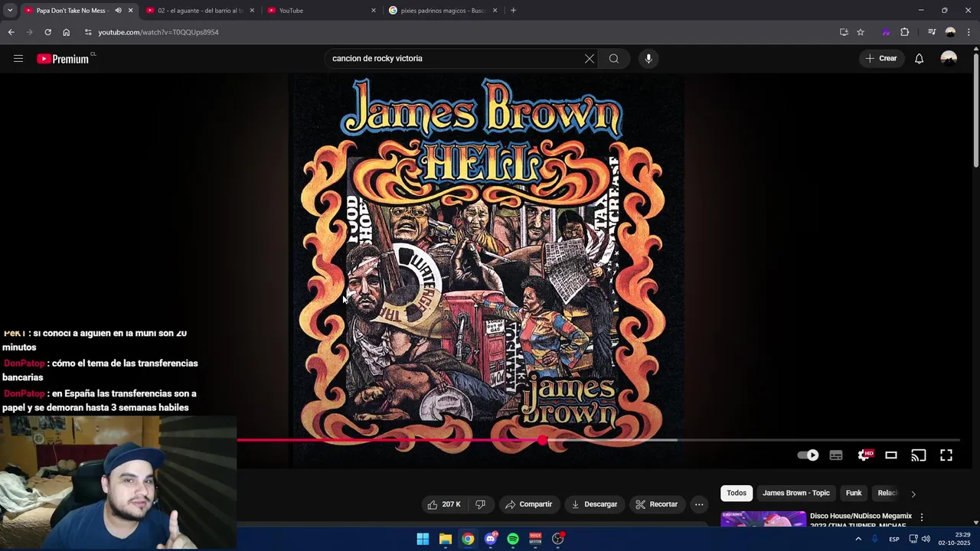This screenshot has height=551, width=980.
Task: Open Spotify from the taskbar
Action: (x=513, y=539)
